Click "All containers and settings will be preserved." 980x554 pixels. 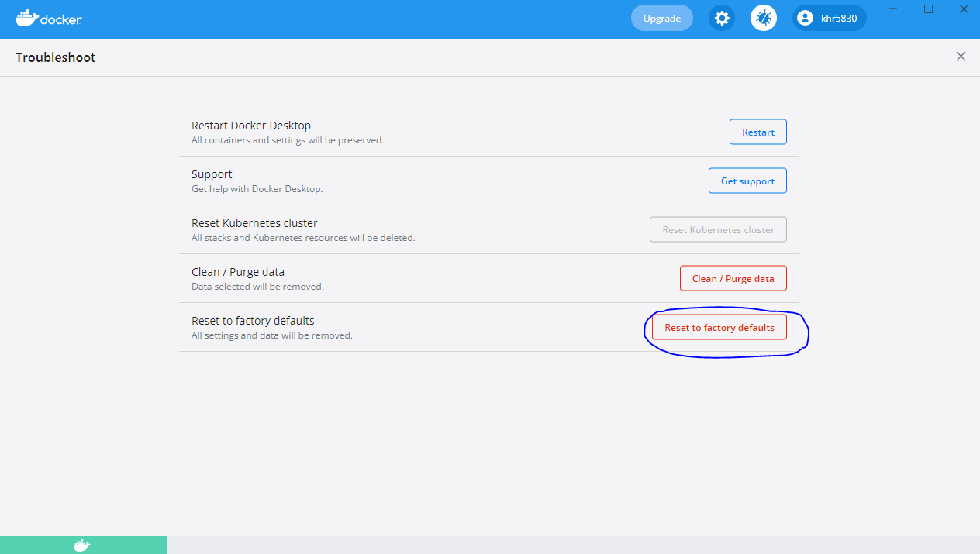click(288, 140)
